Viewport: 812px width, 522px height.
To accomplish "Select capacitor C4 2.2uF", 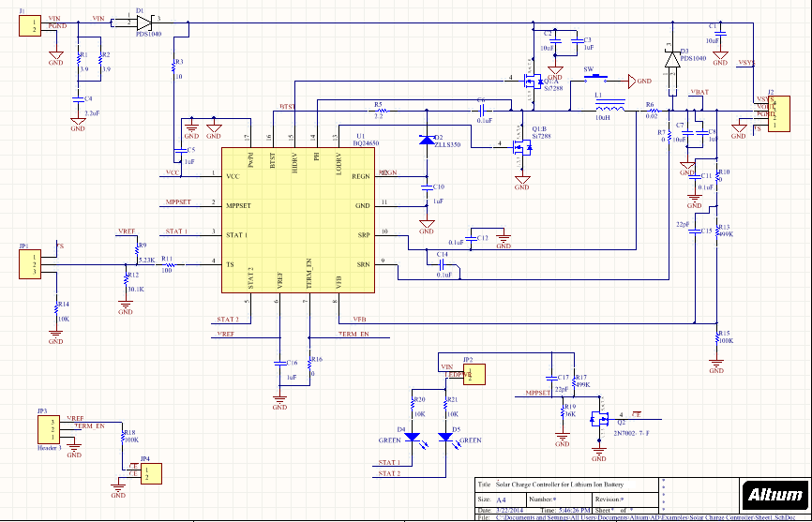I will point(78,98).
